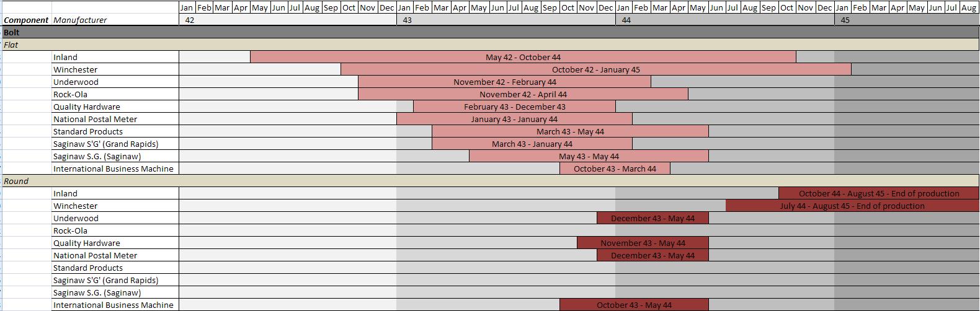The width and height of the screenshot is (980, 311).
Task: Select National Postal Meter under Round
Action: pos(115,255)
